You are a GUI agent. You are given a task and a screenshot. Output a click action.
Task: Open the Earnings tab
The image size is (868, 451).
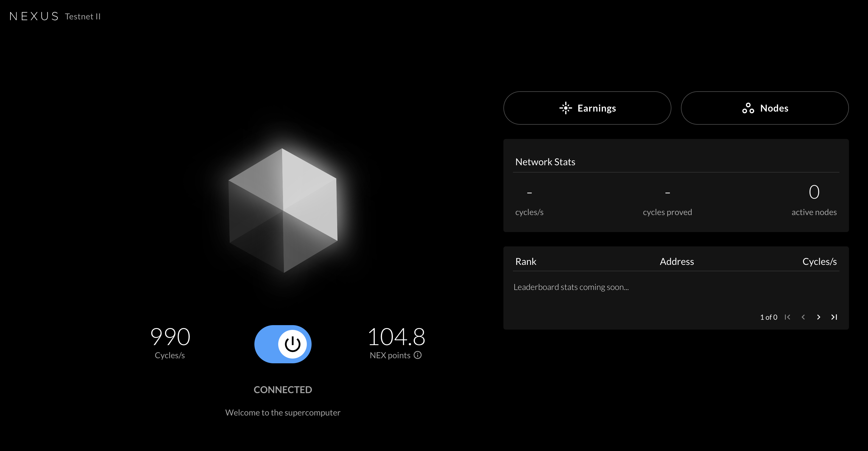pyautogui.click(x=587, y=108)
